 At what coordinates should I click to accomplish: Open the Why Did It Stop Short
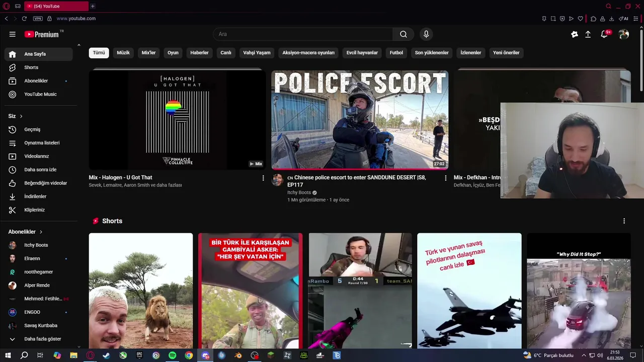(x=579, y=291)
